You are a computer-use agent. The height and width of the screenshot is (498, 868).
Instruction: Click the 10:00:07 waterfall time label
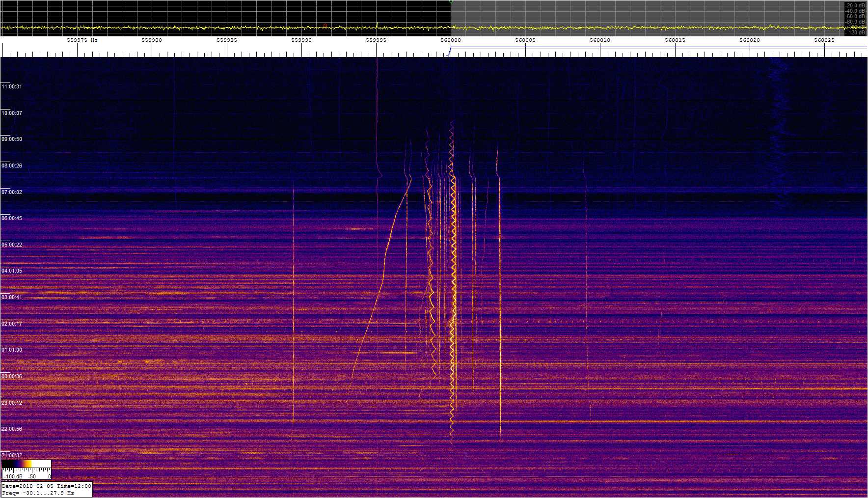click(12, 113)
